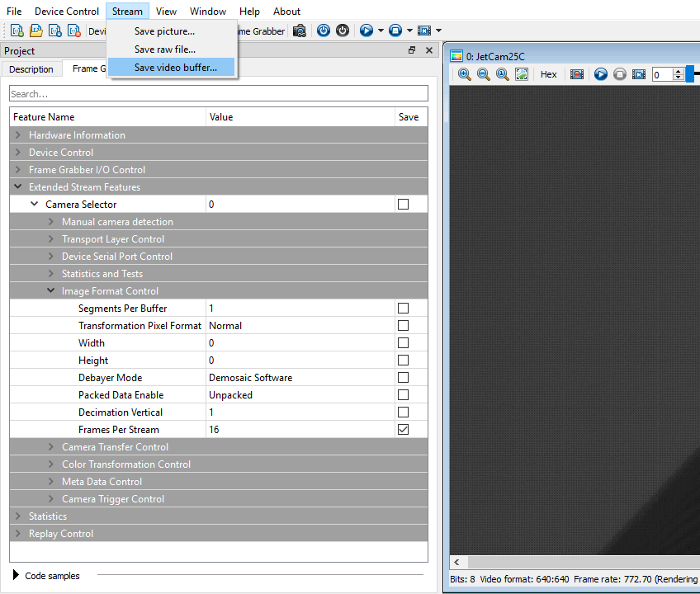The width and height of the screenshot is (700, 594).
Task: Expand Transport Layer Control
Action: pyautogui.click(x=51, y=238)
